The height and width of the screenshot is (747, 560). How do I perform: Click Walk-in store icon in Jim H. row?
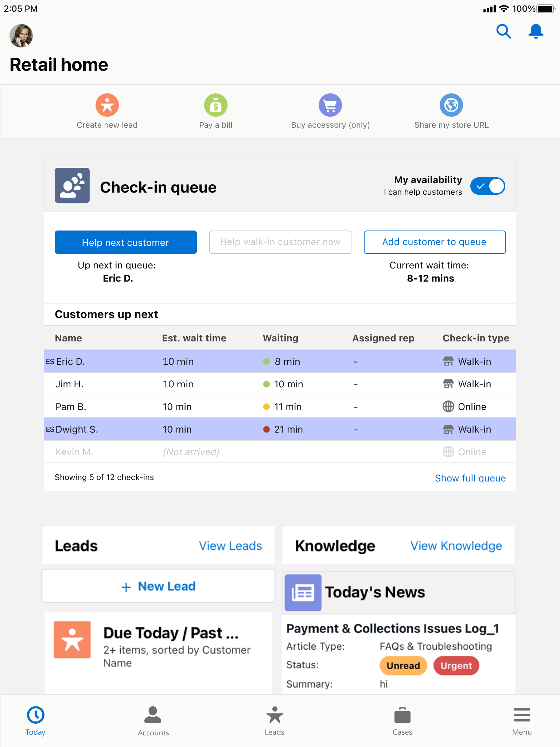(448, 384)
